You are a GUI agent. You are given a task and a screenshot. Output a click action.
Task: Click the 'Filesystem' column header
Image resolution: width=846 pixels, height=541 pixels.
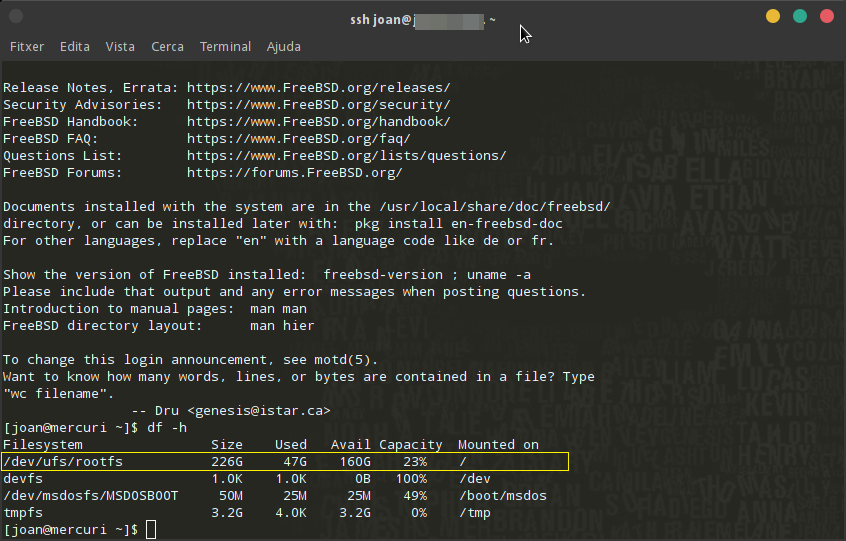pyautogui.click(x=43, y=445)
